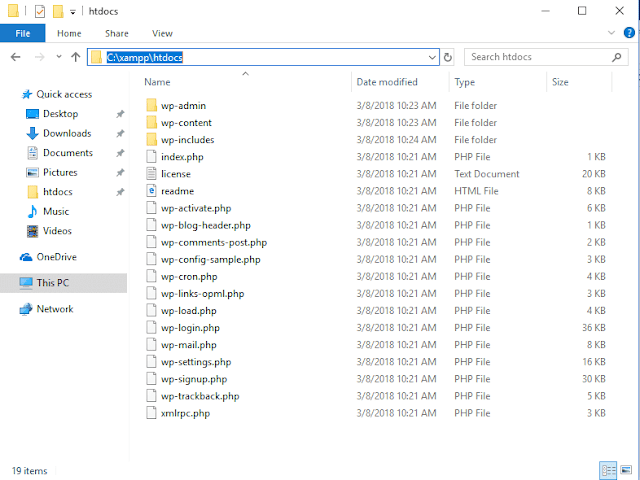Screen dimensions: 640x480
Task: Select the wp-content folder icon
Action: 151,123
